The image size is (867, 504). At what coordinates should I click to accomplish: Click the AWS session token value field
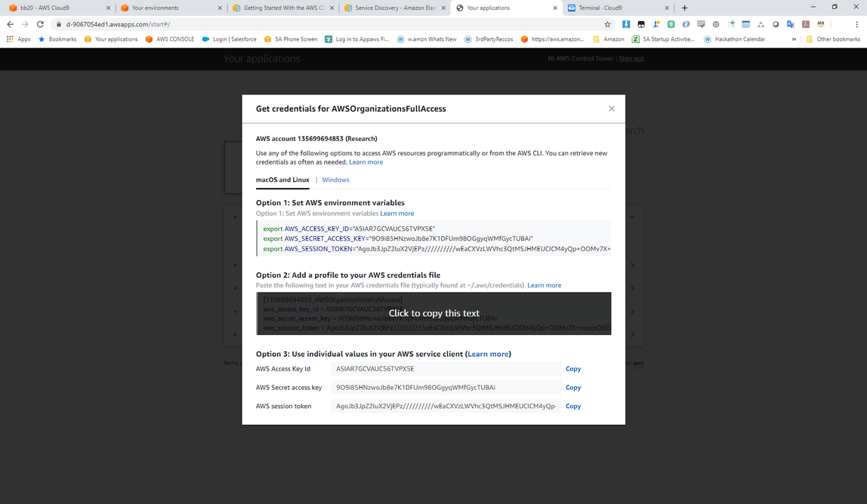[x=446, y=406]
